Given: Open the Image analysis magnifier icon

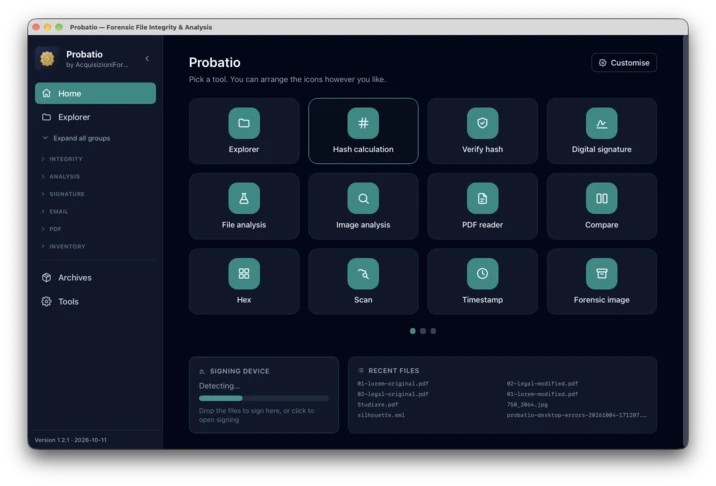Looking at the screenshot, I should (363, 198).
